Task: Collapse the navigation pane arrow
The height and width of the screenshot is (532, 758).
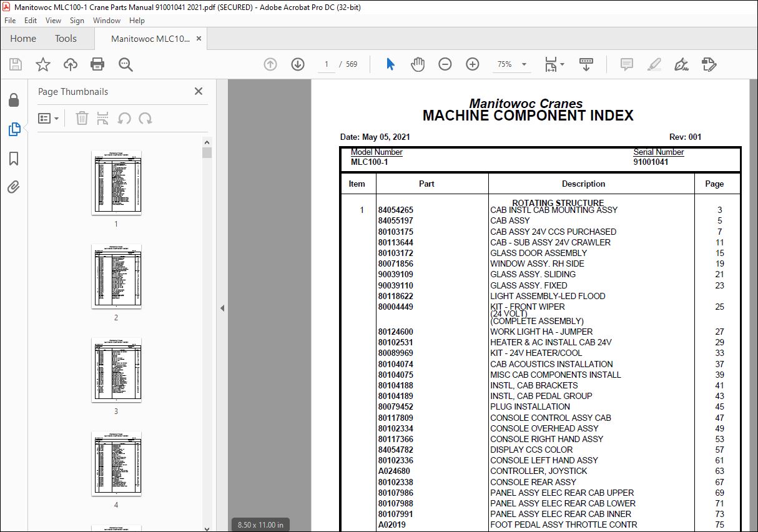Action: click(x=222, y=308)
